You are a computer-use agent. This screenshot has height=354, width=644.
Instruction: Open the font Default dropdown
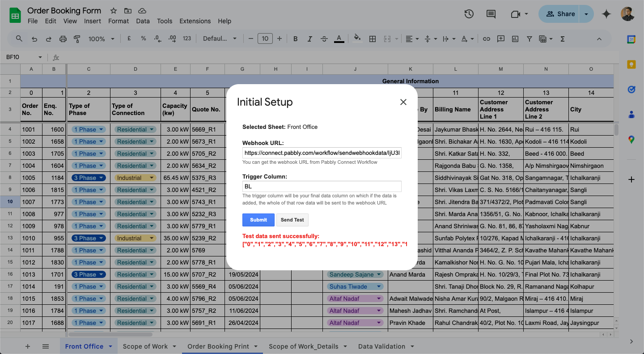pyautogui.click(x=220, y=39)
